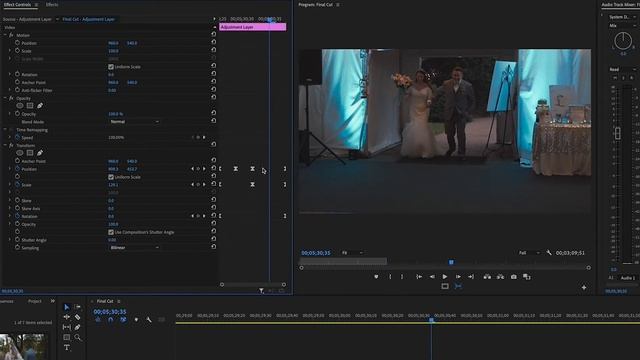This screenshot has height=360, width=640.
Task: Go to In point in Program monitor
Action: tap(419, 277)
